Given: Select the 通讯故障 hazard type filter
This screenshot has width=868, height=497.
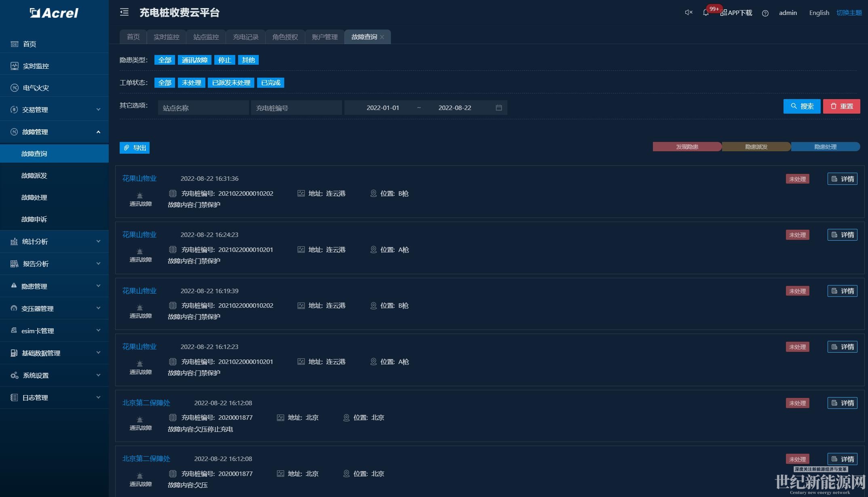Looking at the screenshot, I should click(x=194, y=60).
